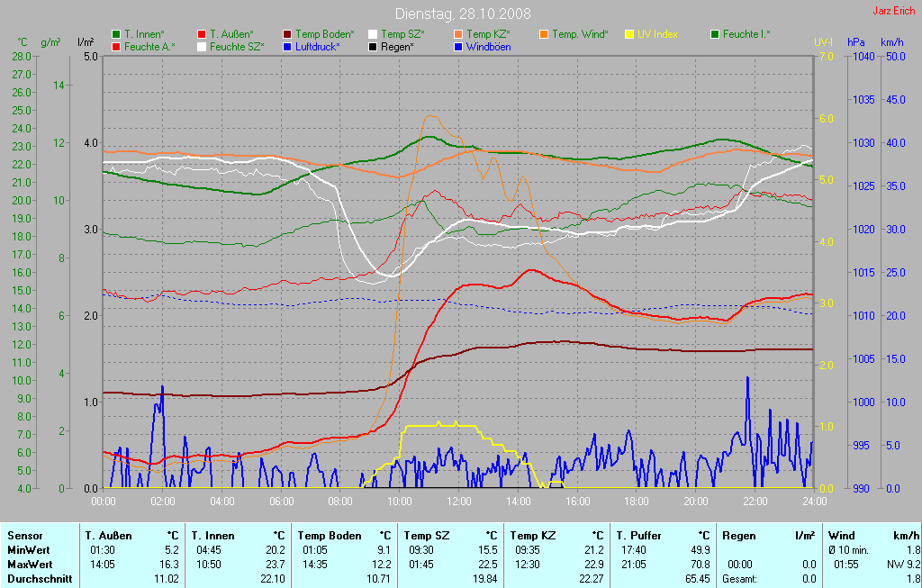Click the orange Temp KZ legend square

click(458, 34)
